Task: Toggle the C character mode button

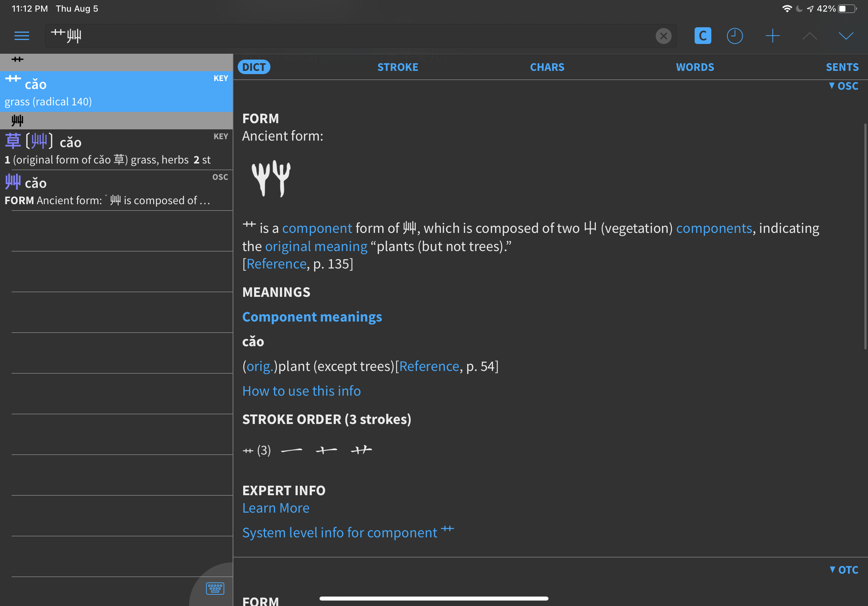Action: pos(702,36)
